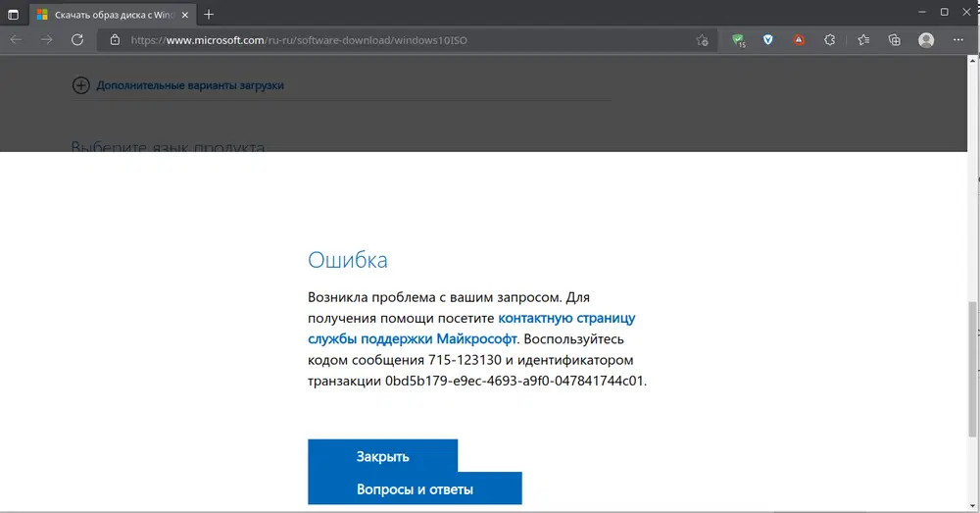
Task: Open the tab actions menu icon
Action: click(13, 15)
